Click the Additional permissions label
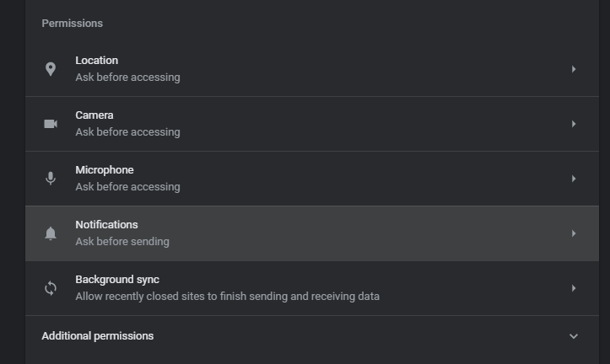This screenshot has width=610, height=364. coord(97,336)
